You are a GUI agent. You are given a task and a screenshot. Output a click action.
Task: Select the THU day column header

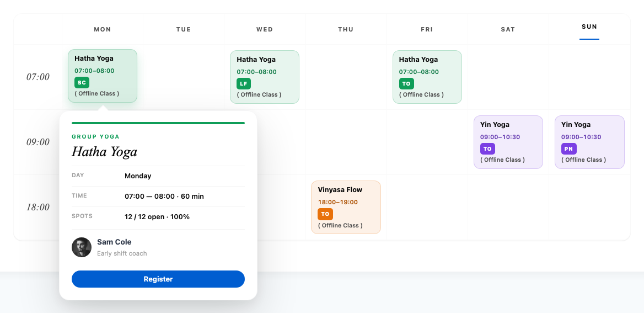point(346,29)
